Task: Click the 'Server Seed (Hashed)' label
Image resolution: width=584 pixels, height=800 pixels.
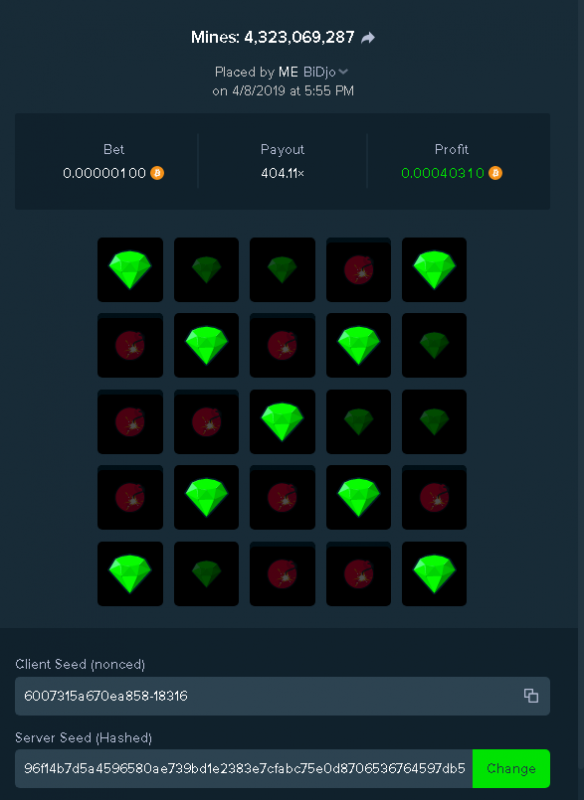Action: [x=84, y=738]
